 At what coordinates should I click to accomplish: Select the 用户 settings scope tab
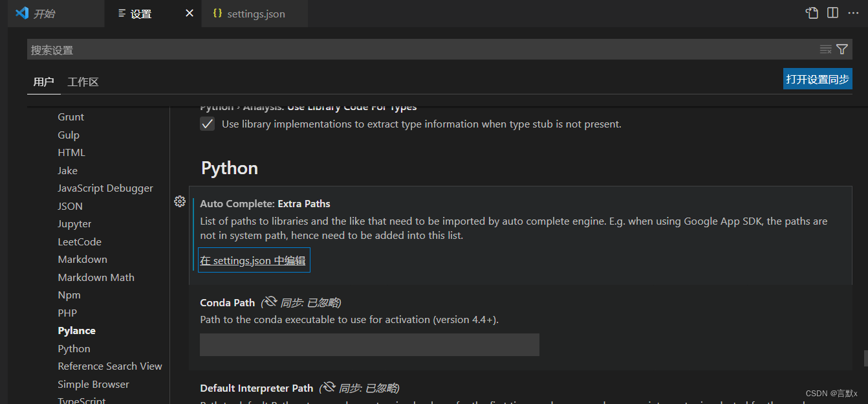point(43,82)
